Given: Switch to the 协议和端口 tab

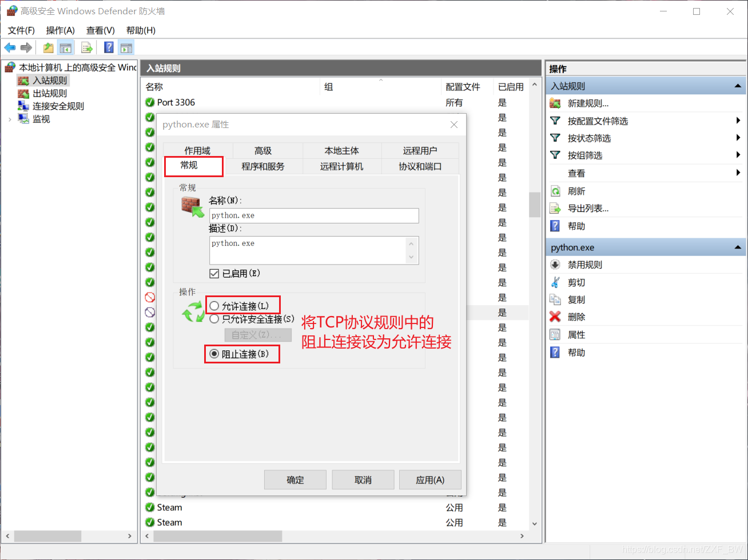Looking at the screenshot, I should [420, 166].
